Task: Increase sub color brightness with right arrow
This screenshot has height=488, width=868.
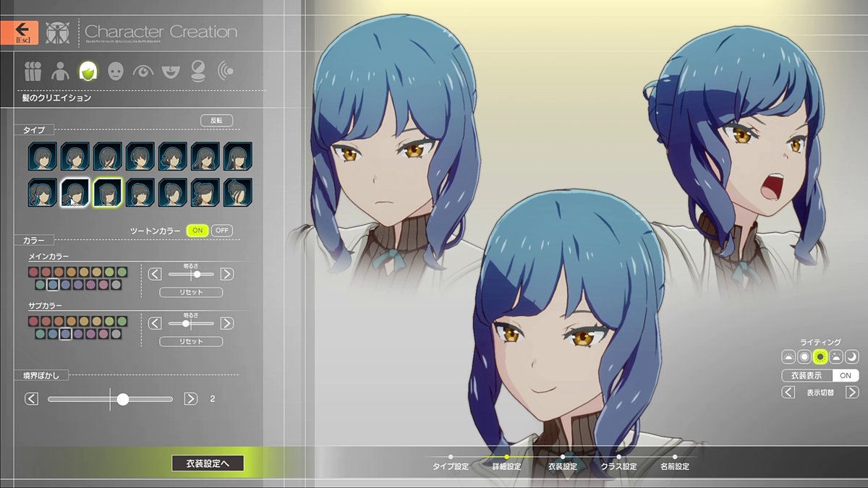Action: (226, 323)
